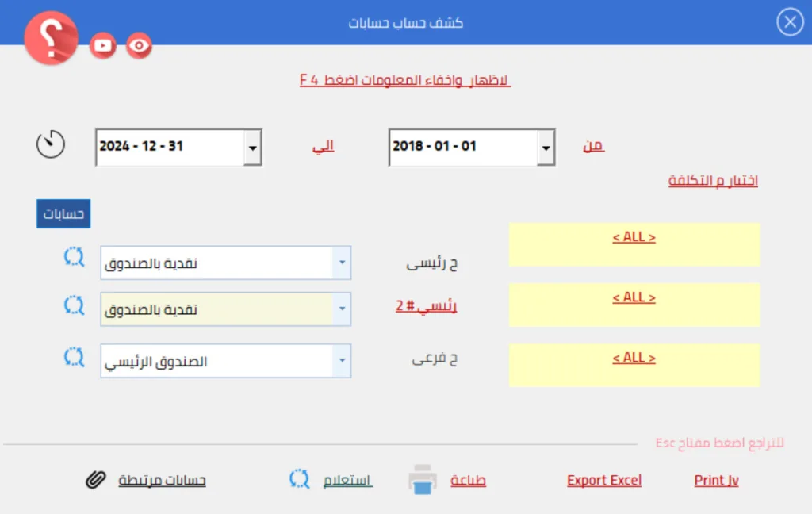Click the Print Jv link
Screen dimensions: 812x514
[716, 481]
